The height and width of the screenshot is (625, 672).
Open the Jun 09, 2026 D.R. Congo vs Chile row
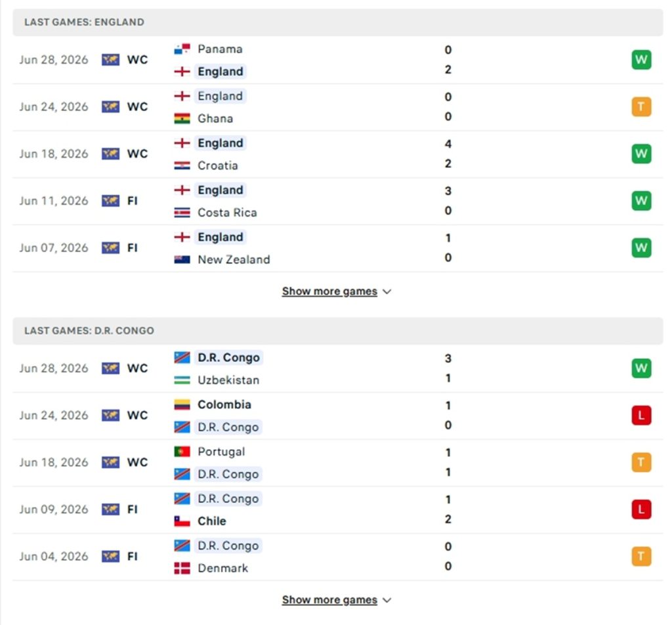(338, 509)
